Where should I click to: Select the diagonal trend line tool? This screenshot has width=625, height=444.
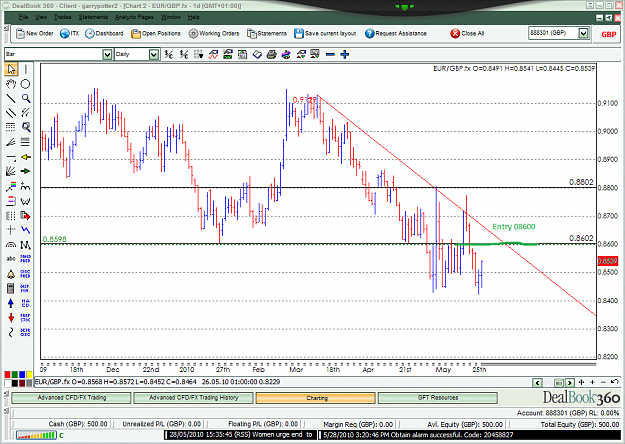[11, 98]
